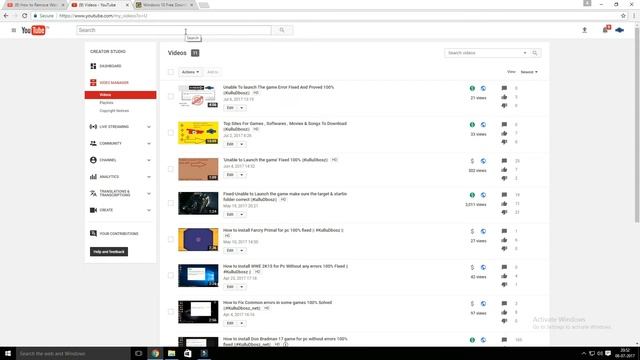
Task: Open Playlists under Video Manager
Action: (107, 103)
